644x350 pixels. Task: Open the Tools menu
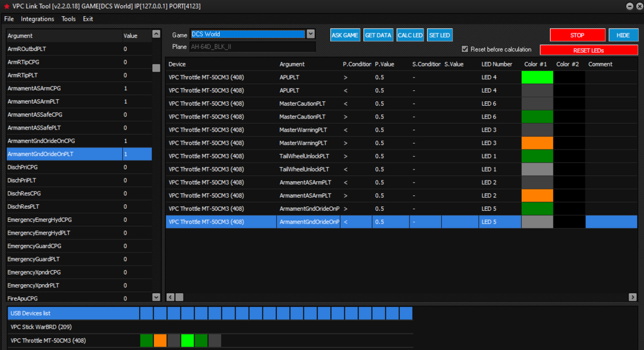69,19
